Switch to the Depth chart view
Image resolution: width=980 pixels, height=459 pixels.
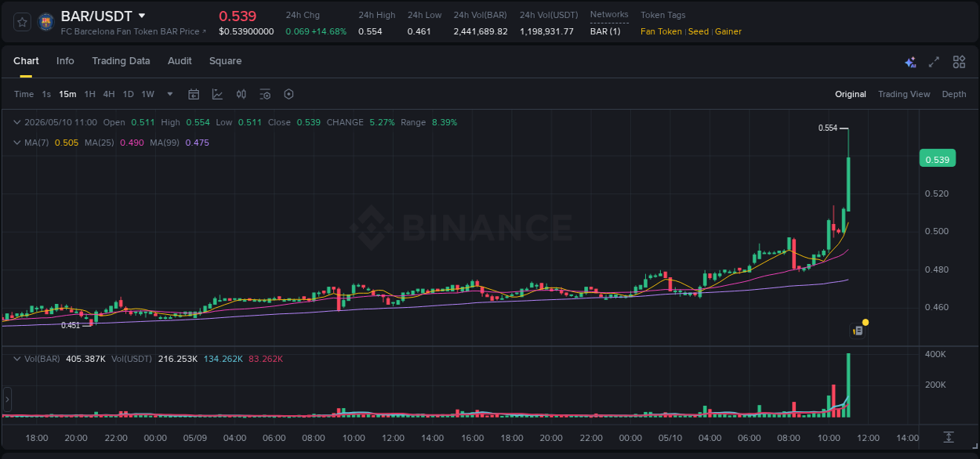[x=954, y=94]
